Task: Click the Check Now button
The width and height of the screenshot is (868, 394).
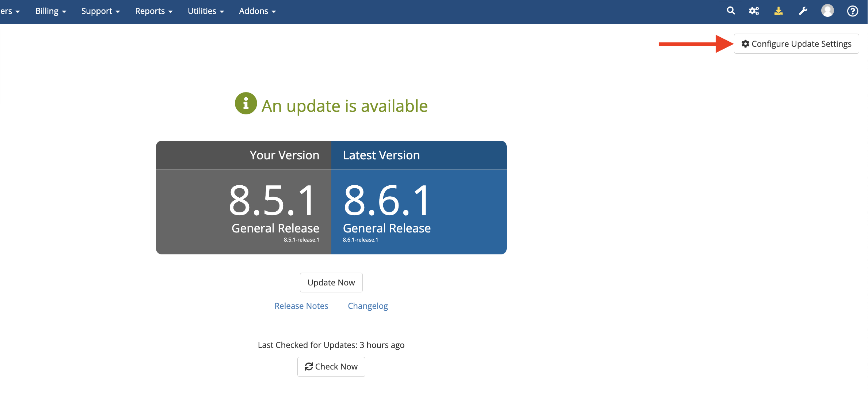Action: [x=331, y=367]
